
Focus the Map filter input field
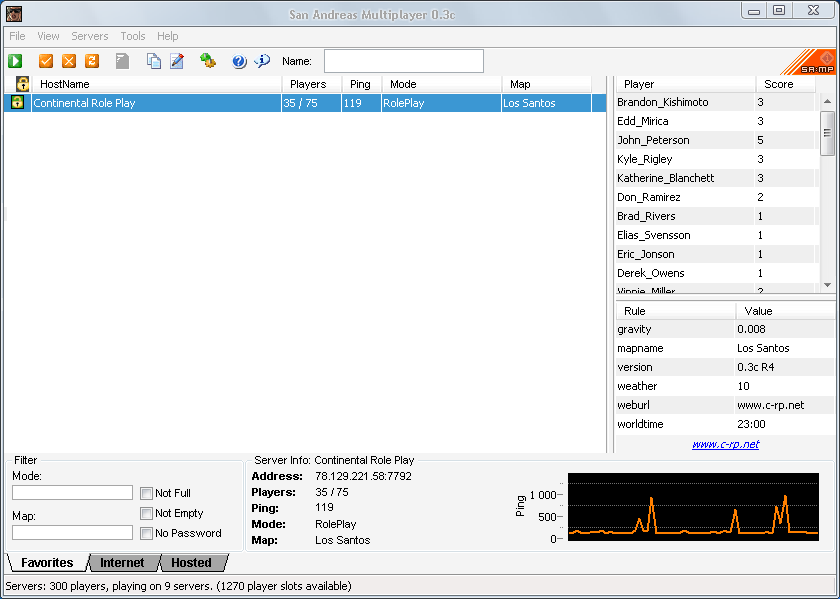tap(72, 533)
